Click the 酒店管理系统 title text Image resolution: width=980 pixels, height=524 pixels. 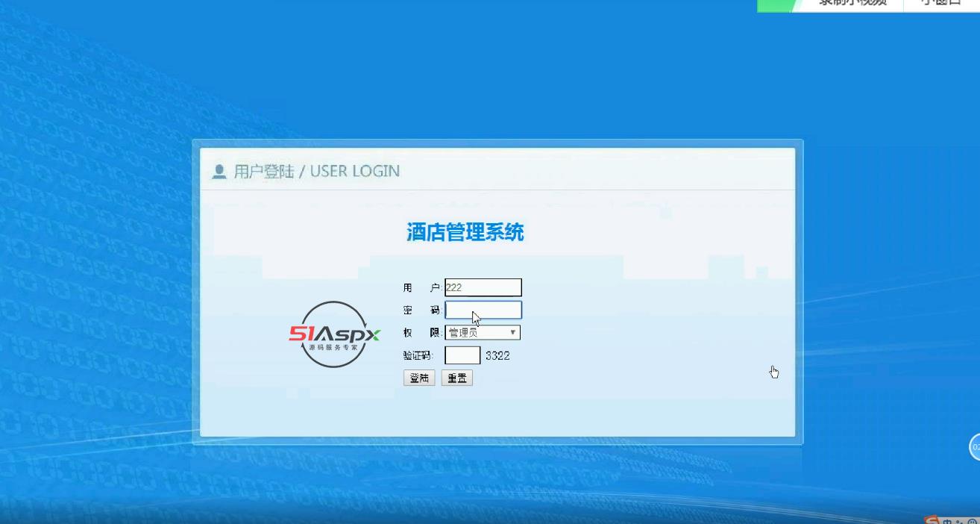(x=465, y=232)
